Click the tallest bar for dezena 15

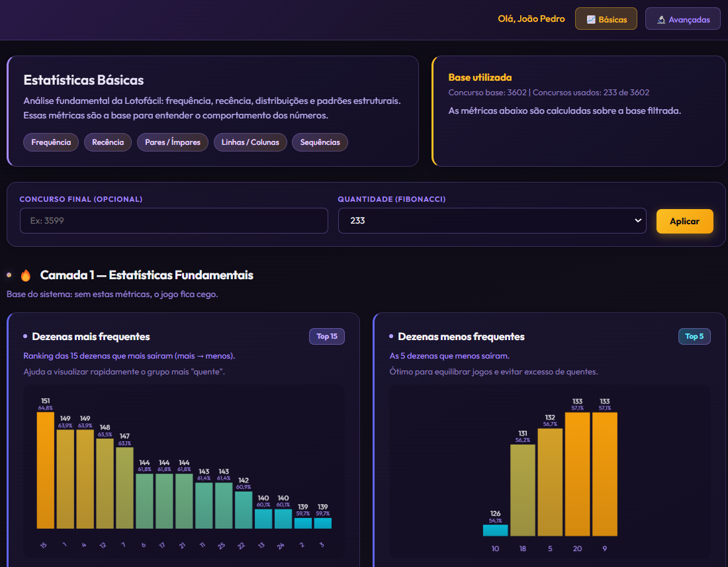click(x=45, y=470)
